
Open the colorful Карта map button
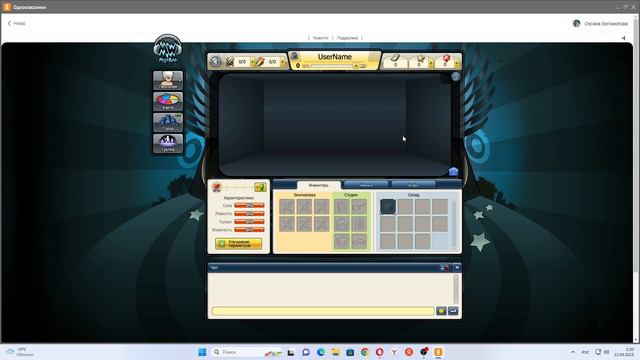point(168,101)
